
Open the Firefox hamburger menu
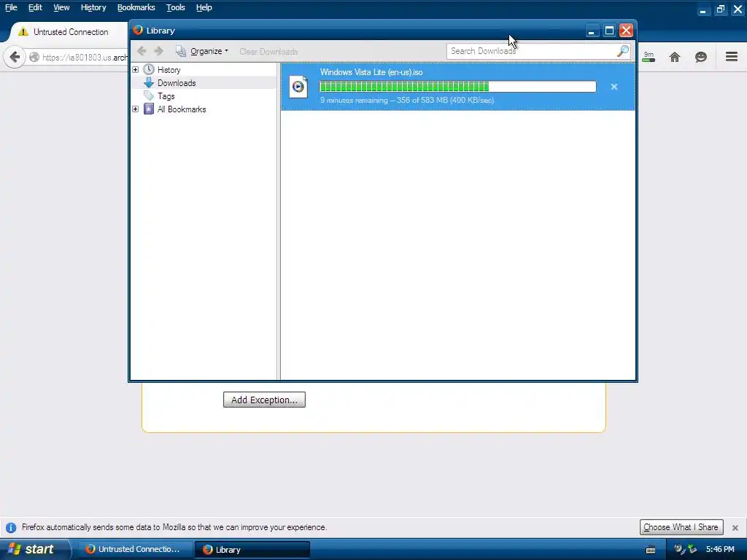pos(732,57)
